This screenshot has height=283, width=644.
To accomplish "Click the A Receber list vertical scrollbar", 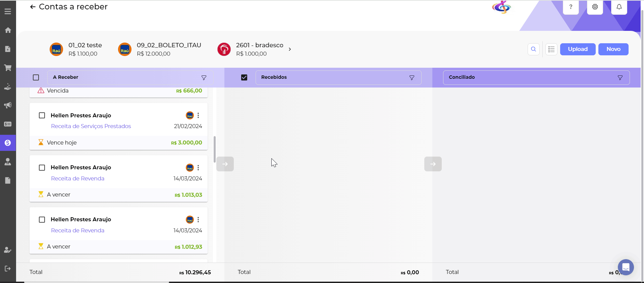I will click(215, 149).
